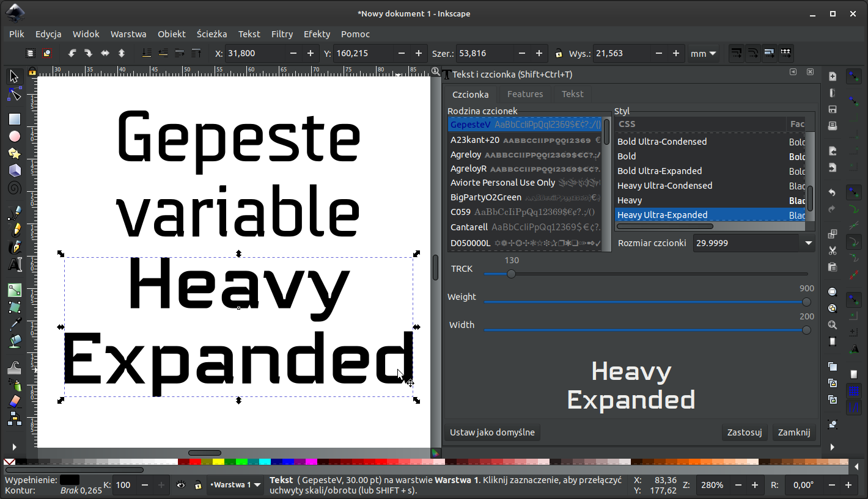This screenshot has width=868, height=499.
Task: Activate the Text tool
Action: click(x=15, y=264)
